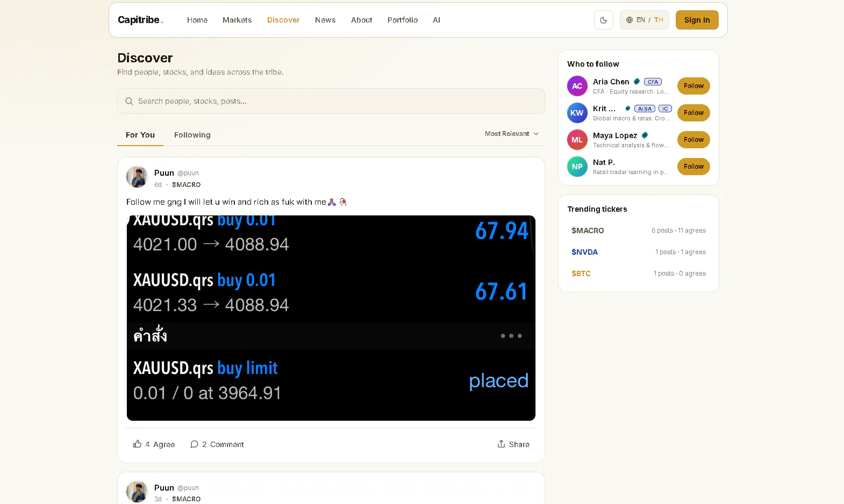
Task: Click Maya Lopez's verified badge icon
Action: (645, 135)
